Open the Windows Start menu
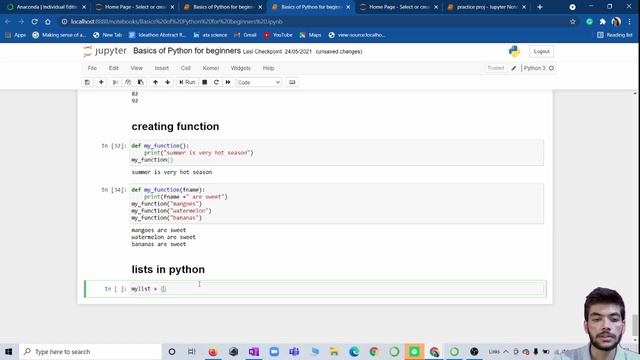 click(9, 351)
